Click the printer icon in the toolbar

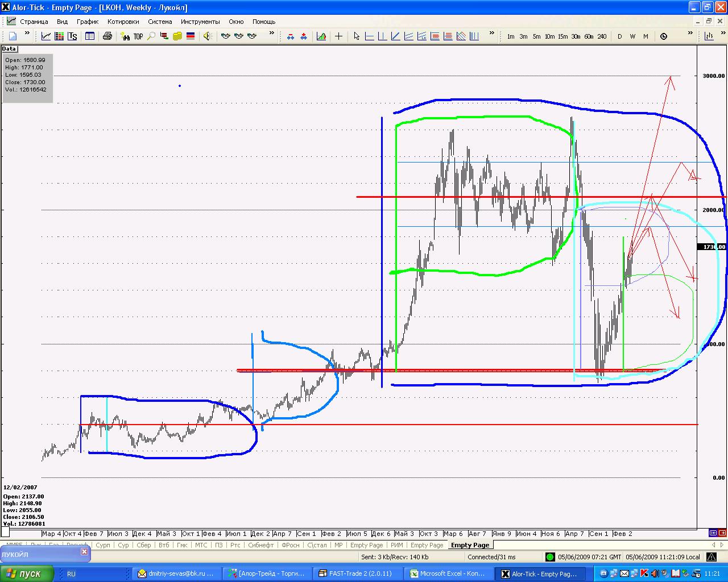[x=107, y=36]
